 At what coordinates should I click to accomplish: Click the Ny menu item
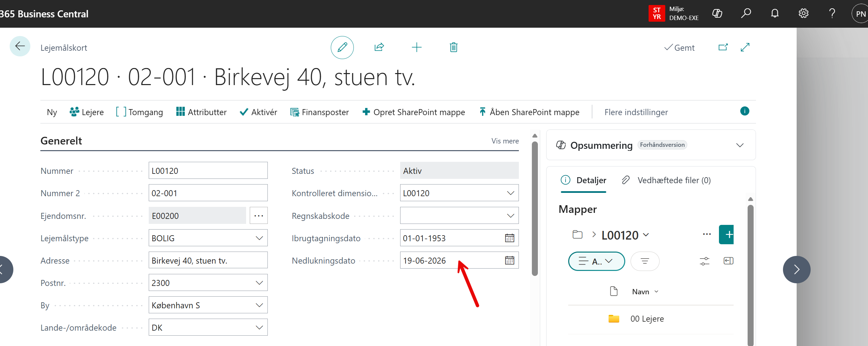pos(52,112)
